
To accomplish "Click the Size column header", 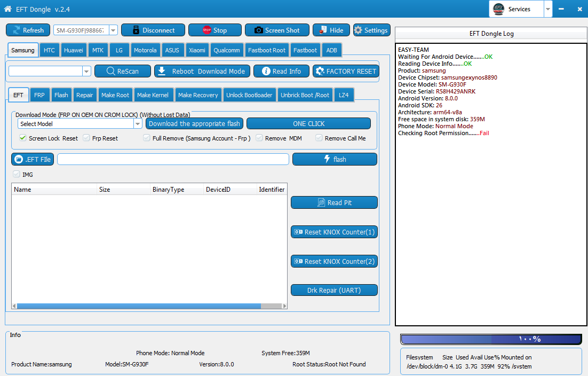I will (x=123, y=190).
